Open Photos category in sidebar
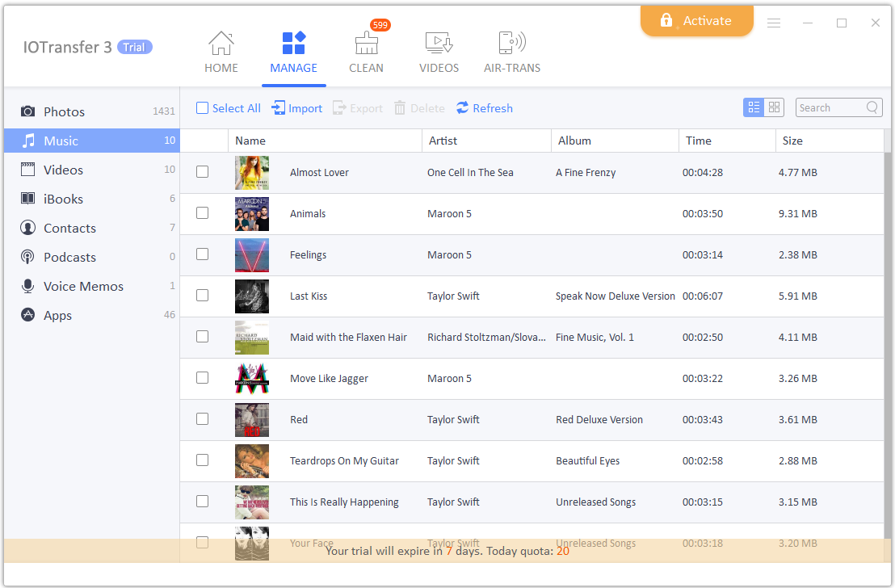This screenshot has width=895, height=588. pos(64,111)
